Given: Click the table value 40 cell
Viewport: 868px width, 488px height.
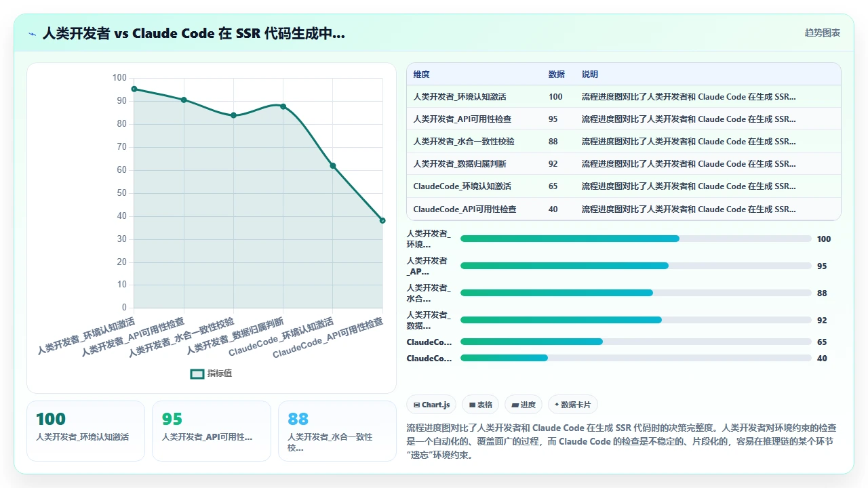Looking at the screenshot, I should [x=553, y=209].
